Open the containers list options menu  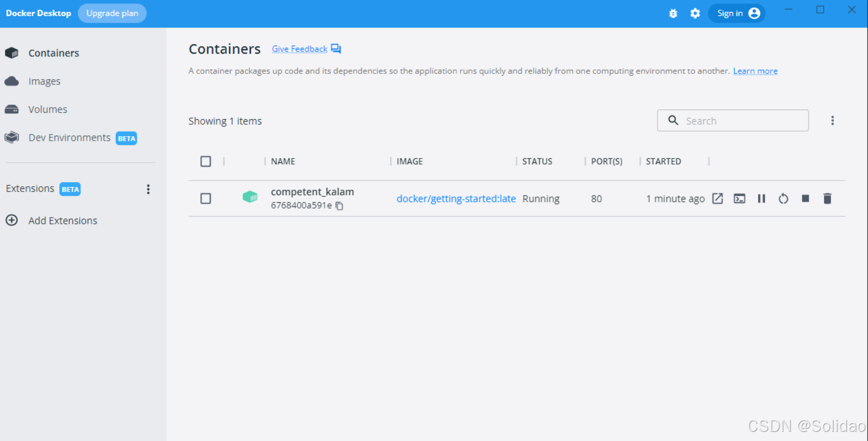coord(832,120)
